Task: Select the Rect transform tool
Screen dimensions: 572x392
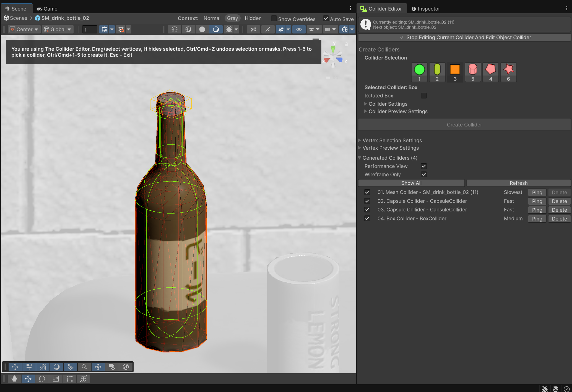Action: pos(70,379)
